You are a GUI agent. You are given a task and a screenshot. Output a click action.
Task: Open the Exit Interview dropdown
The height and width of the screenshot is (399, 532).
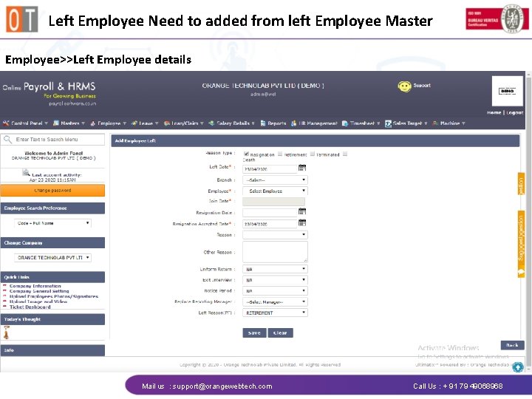[275, 280]
